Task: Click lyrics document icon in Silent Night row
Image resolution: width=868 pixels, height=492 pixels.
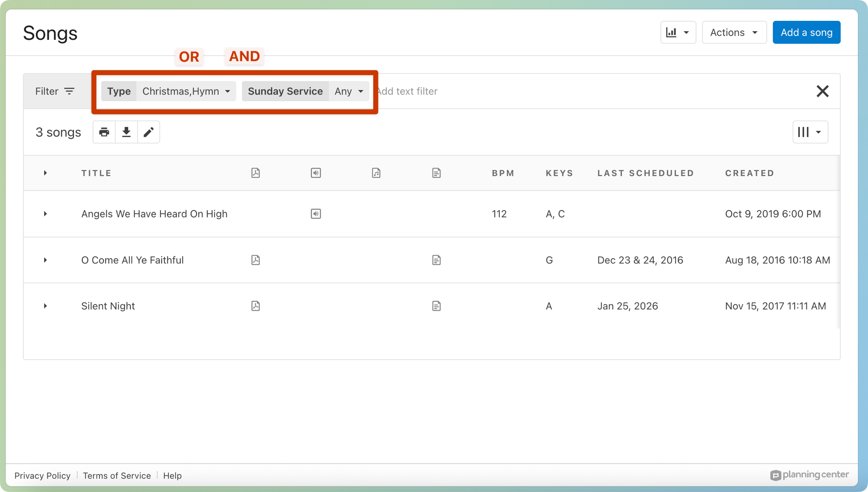Action: coord(436,306)
